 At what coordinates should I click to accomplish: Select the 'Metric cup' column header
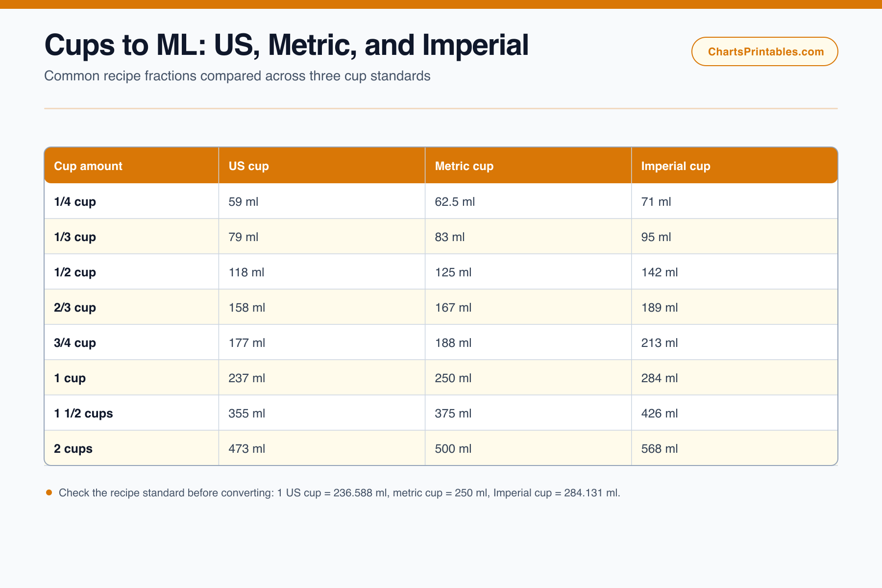point(528,166)
